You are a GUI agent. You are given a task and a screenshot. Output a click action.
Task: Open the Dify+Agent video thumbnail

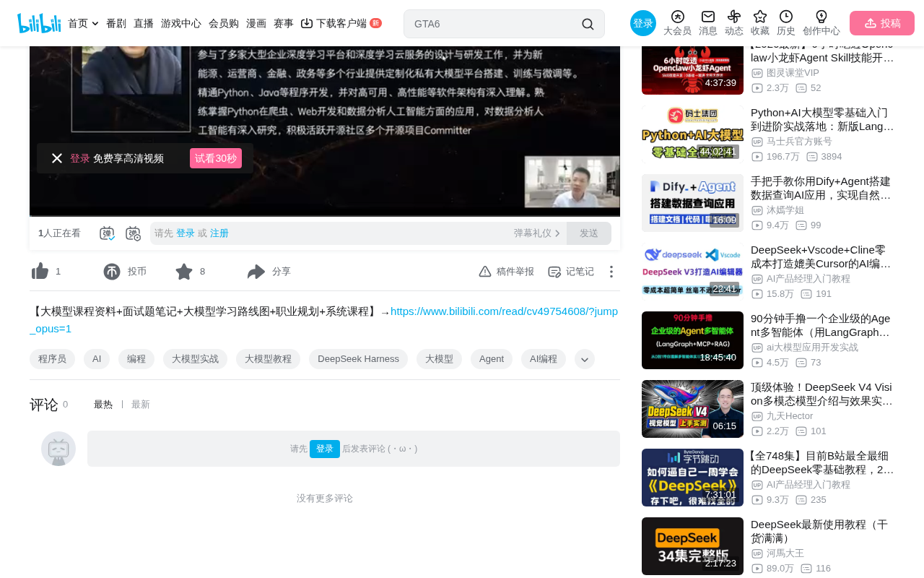point(692,203)
